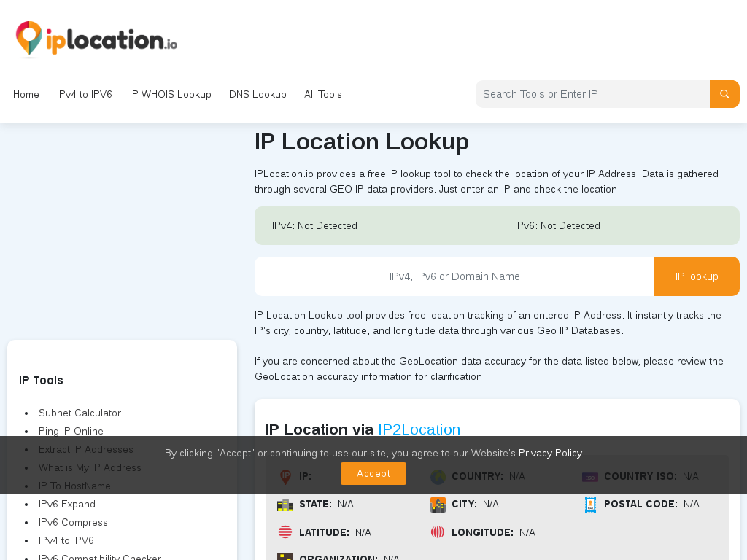Open IP WHOIS Lookup menu item
Viewport: 747px width, 560px height.
coord(171,94)
